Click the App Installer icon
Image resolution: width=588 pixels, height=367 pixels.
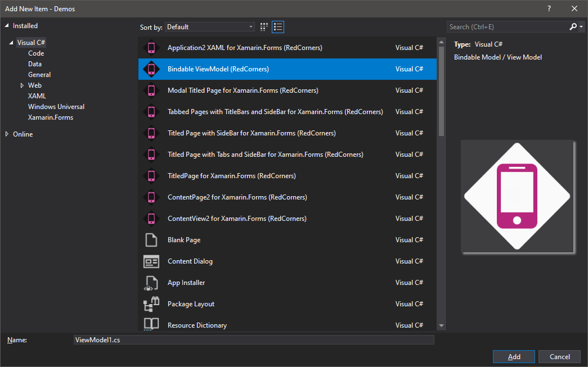(151, 283)
